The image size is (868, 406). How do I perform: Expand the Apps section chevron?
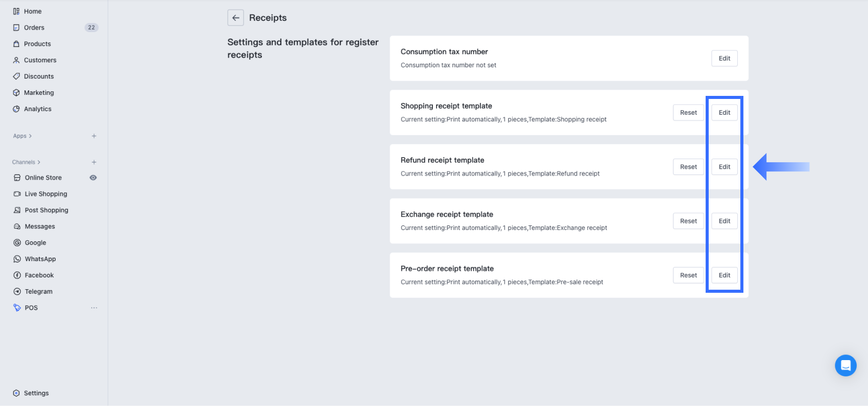(x=31, y=136)
